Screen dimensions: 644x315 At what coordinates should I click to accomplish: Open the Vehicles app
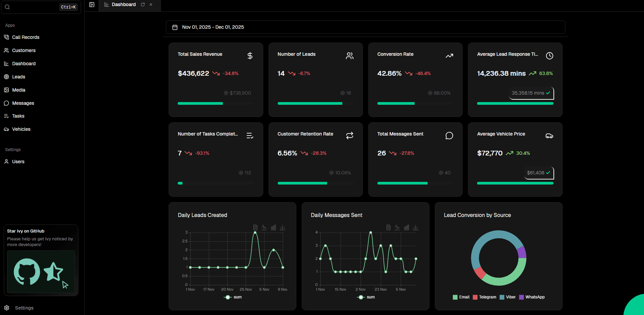pos(21,129)
